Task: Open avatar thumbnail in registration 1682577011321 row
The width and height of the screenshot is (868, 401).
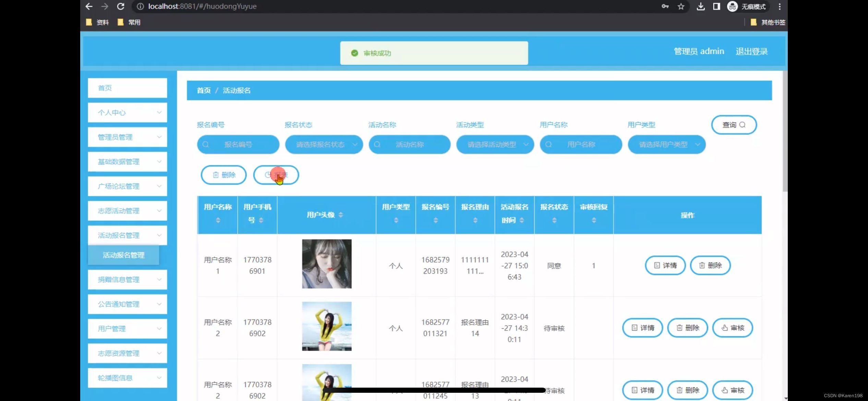Action: (327, 326)
